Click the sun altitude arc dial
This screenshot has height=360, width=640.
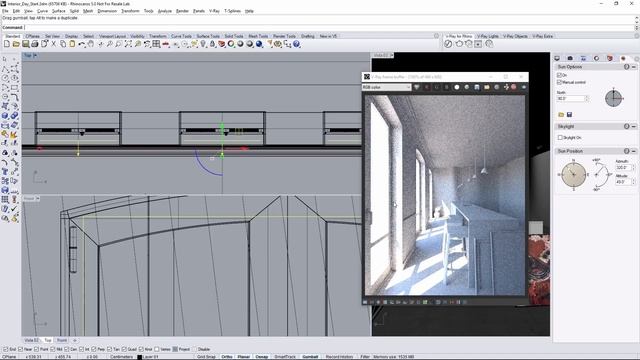coord(601,175)
